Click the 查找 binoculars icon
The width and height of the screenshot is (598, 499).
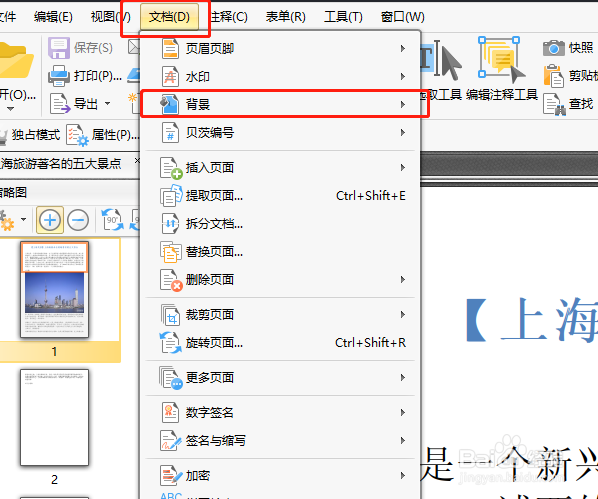click(x=554, y=104)
